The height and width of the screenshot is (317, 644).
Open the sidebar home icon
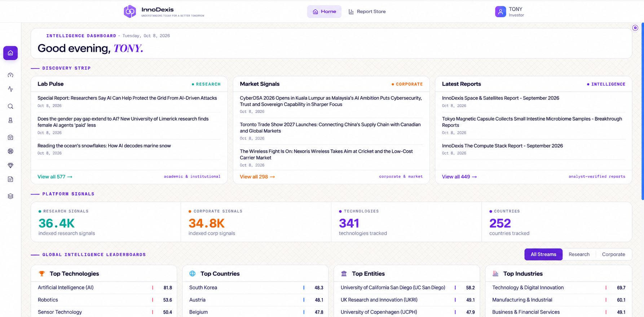10,53
